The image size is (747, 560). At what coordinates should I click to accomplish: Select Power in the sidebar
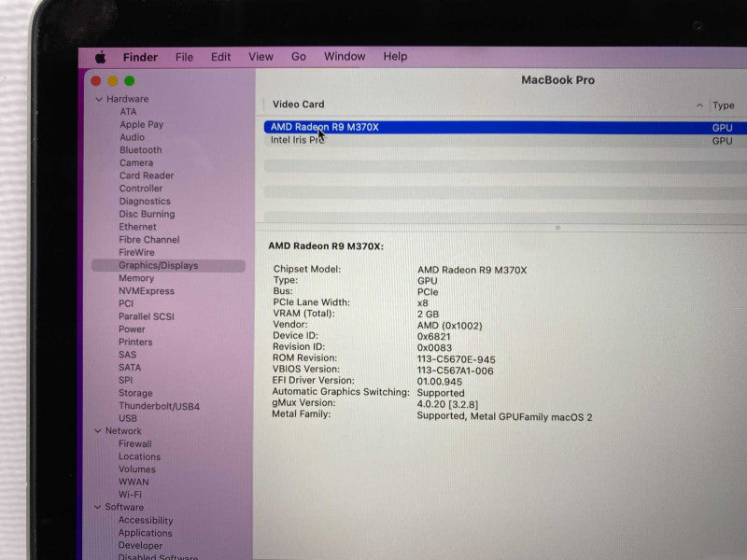[x=132, y=329]
